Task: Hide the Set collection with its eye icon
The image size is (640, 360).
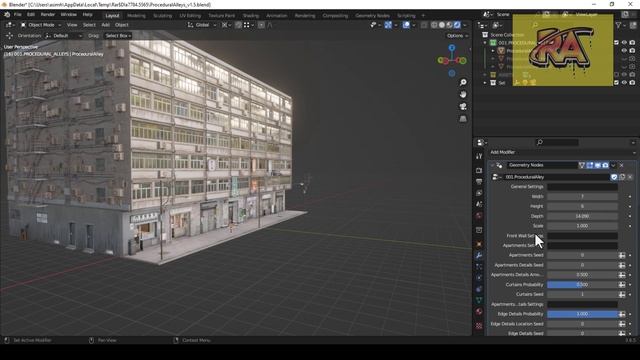Action: tap(624, 82)
